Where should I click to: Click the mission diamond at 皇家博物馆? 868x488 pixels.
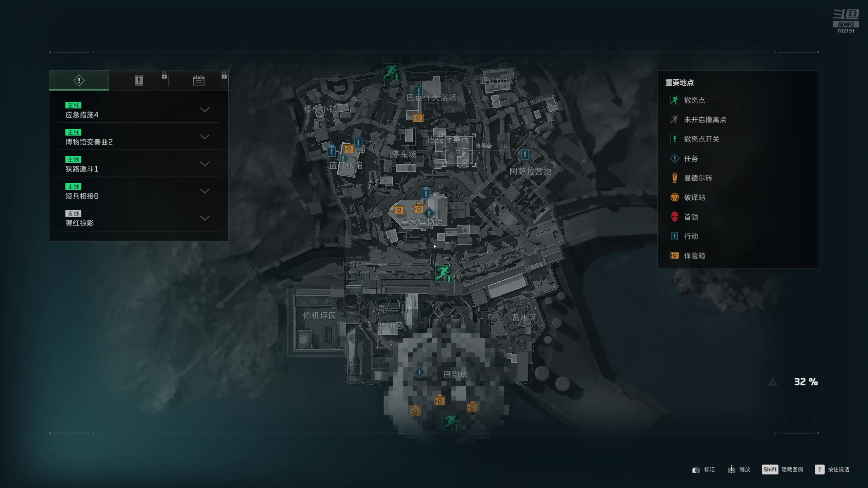pos(429,213)
